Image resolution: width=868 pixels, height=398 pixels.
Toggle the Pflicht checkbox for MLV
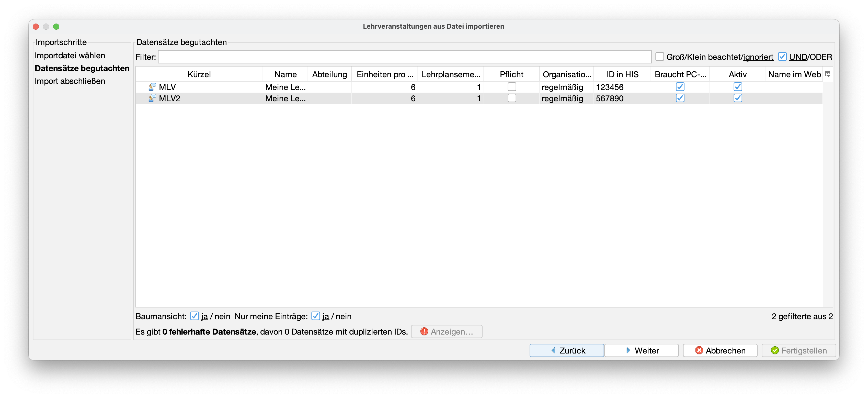point(511,87)
